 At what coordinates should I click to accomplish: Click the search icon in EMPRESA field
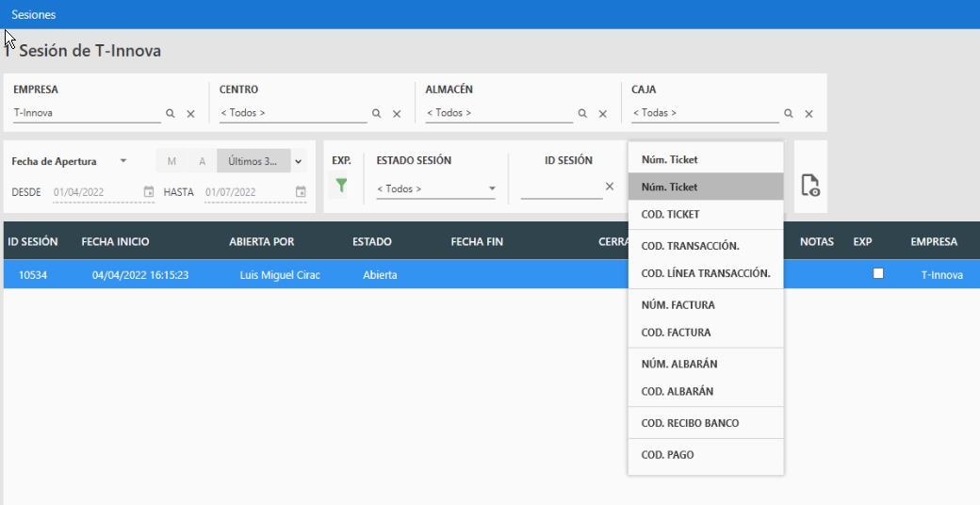[170, 114]
